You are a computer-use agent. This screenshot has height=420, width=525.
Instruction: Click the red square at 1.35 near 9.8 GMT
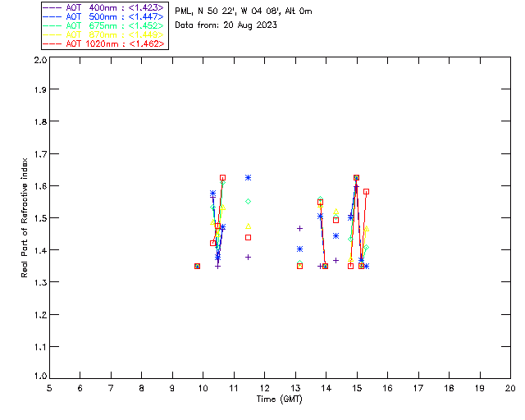tap(197, 267)
